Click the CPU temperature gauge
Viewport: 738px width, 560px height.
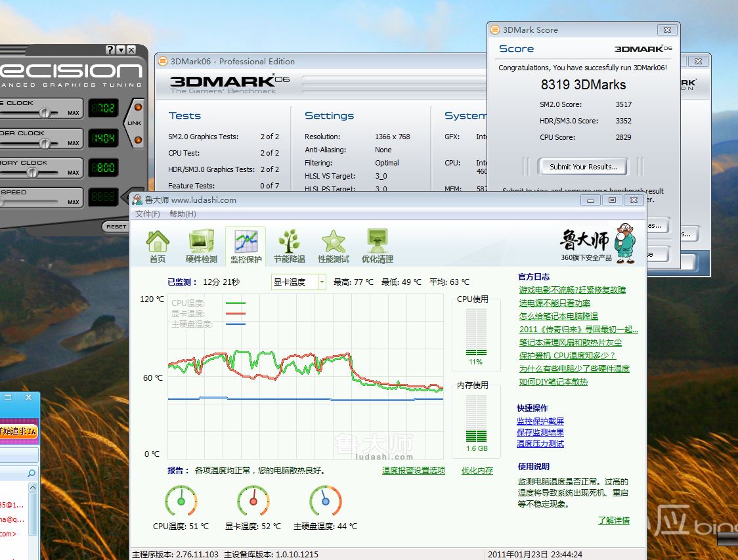pyautogui.click(x=181, y=501)
